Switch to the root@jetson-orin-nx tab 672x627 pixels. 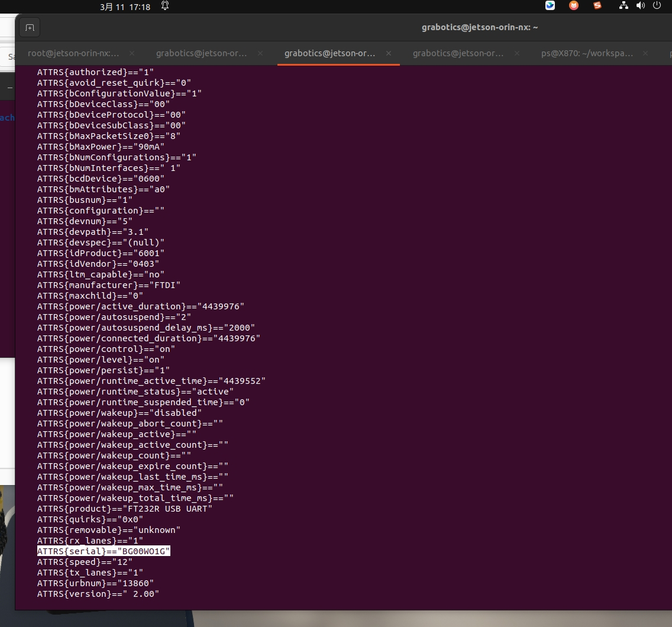(x=73, y=53)
